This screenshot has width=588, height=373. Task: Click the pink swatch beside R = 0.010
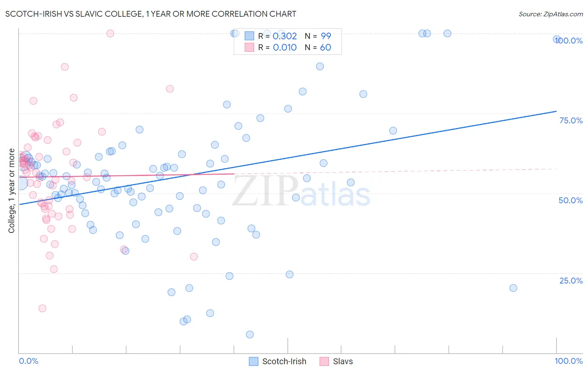[249, 47]
